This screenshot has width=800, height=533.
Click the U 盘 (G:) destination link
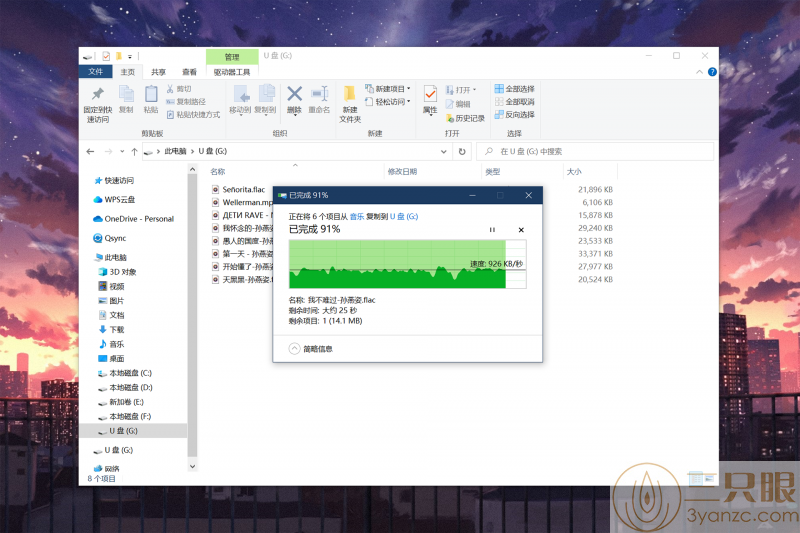point(404,217)
